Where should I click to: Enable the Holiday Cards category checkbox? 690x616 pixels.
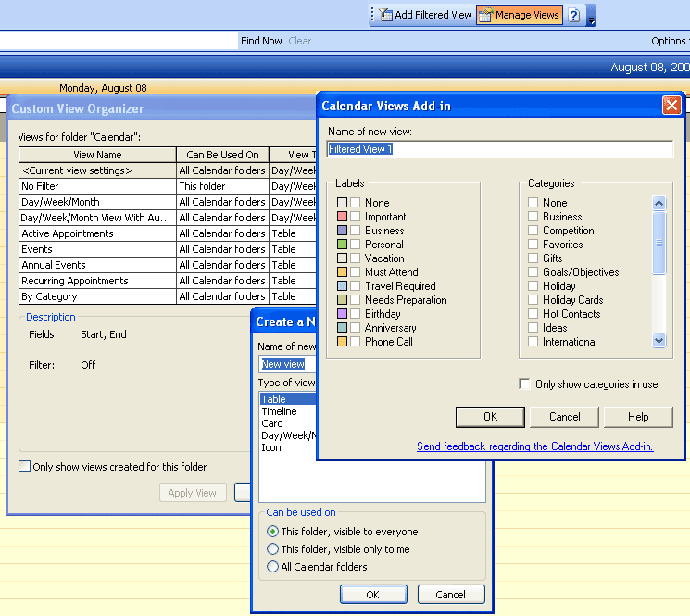533,300
